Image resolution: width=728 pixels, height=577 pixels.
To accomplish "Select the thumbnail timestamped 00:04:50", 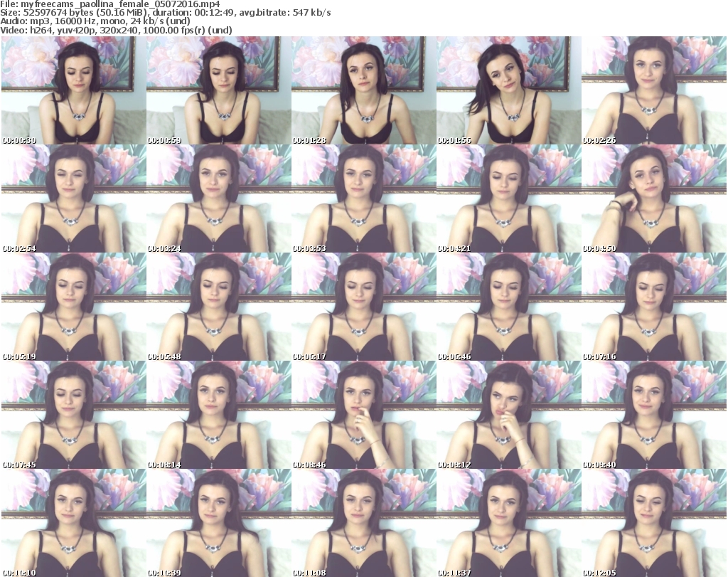I will point(654,198).
